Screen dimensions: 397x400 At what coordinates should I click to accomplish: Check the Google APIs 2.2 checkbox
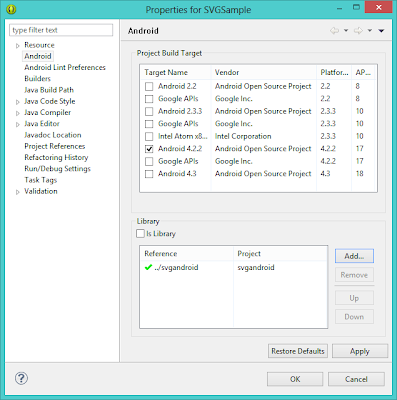click(x=149, y=99)
